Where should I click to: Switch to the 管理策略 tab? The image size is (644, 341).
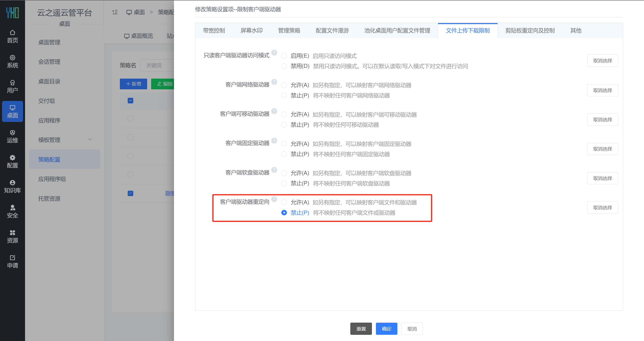point(289,30)
